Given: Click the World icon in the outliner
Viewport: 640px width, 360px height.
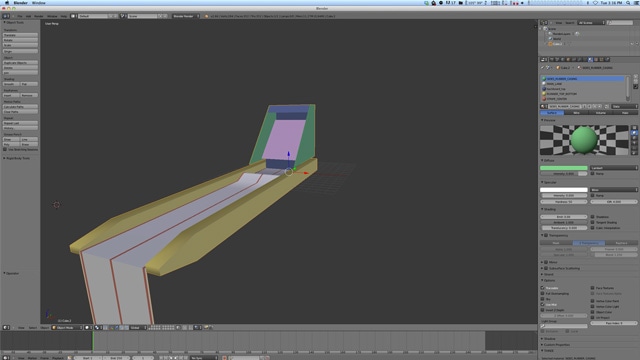Looking at the screenshot, I should point(551,39).
